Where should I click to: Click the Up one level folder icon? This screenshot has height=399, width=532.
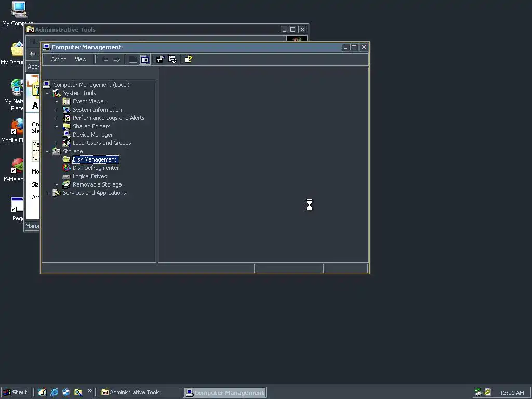pos(132,60)
